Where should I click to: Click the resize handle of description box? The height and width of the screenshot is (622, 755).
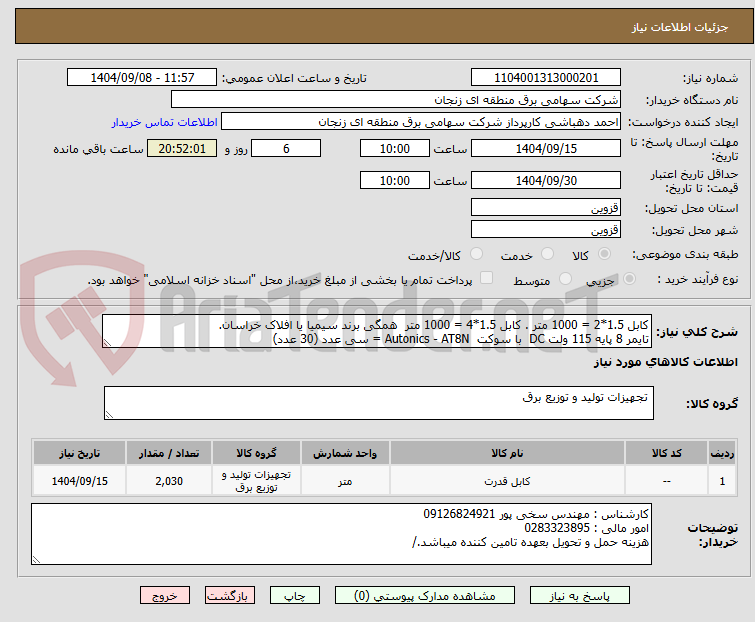tap(107, 343)
